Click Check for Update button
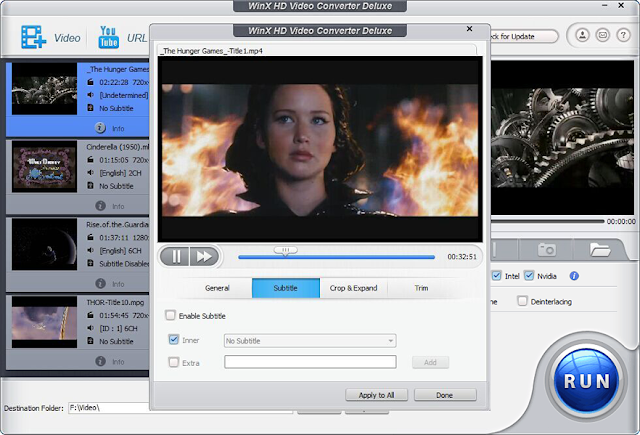 [523, 36]
